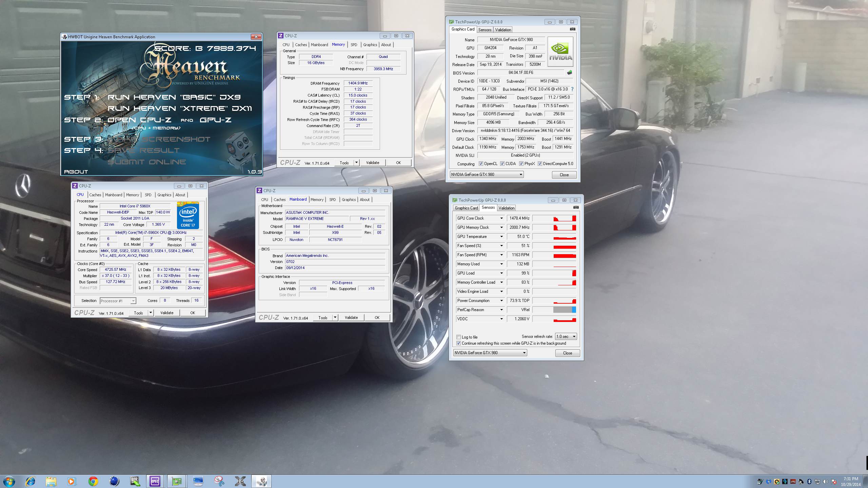Click Close in GPU-Z Sensors window
The height and width of the screenshot is (488, 868).
point(567,353)
